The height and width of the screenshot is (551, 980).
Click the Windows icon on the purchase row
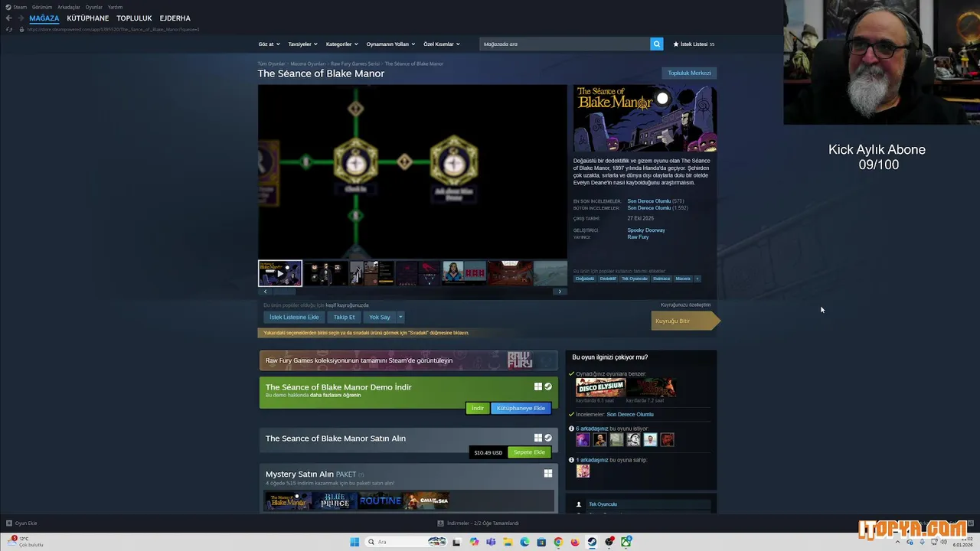coord(538,438)
